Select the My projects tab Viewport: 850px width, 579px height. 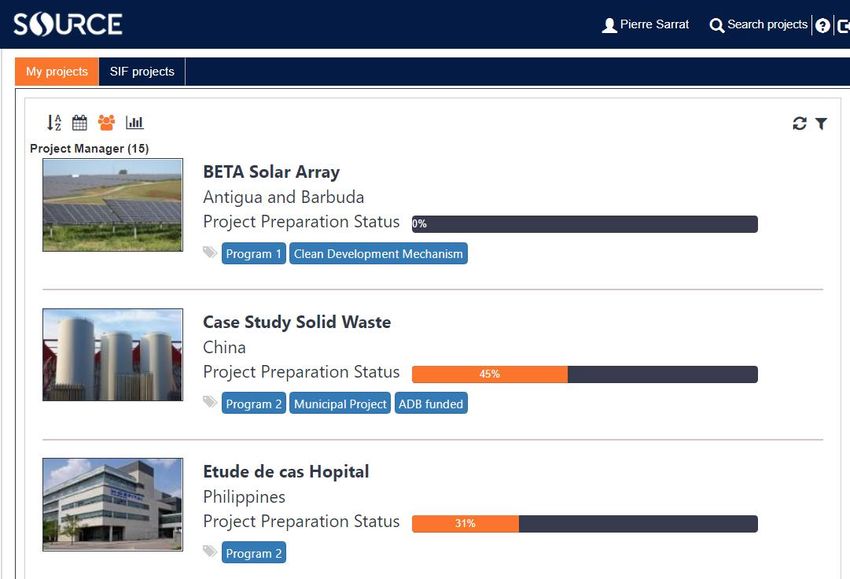coord(57,72)
